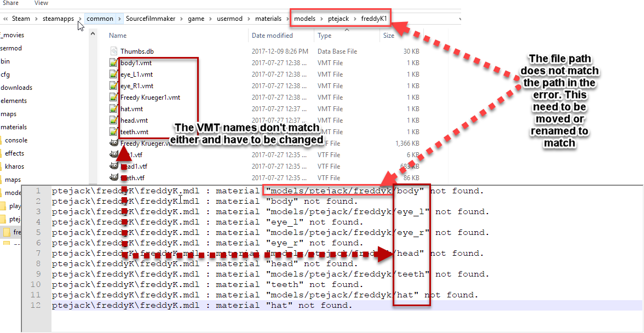644x333 pixels.
Task: Click the effects folder icon in tree
Action: click(1, 153)
